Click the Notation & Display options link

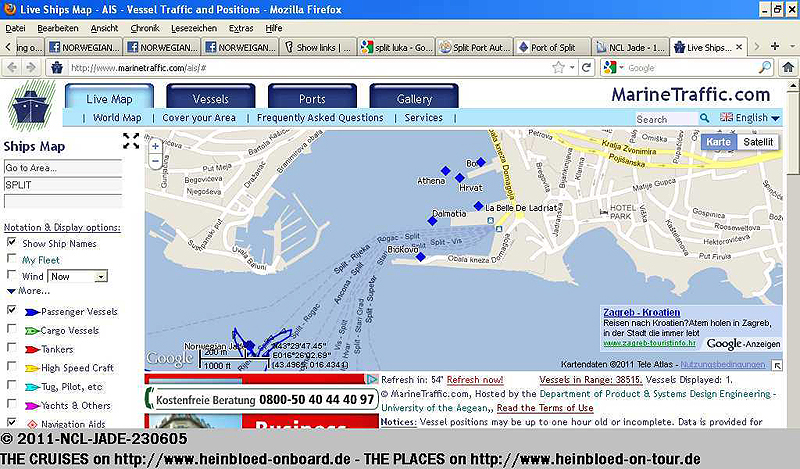pos(62,227)
